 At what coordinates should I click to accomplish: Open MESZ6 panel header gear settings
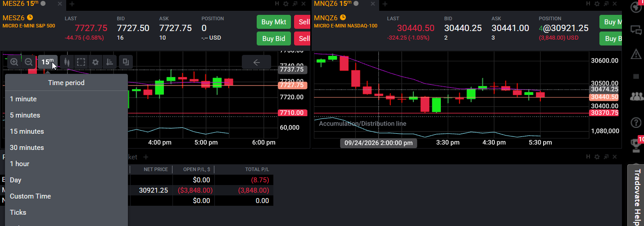tap(286, 4)
